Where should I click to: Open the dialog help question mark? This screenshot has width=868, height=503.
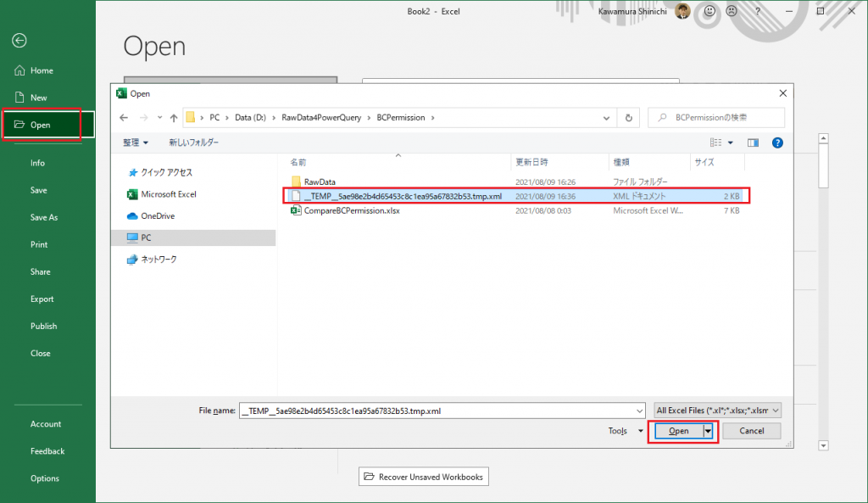pos(777,143)
